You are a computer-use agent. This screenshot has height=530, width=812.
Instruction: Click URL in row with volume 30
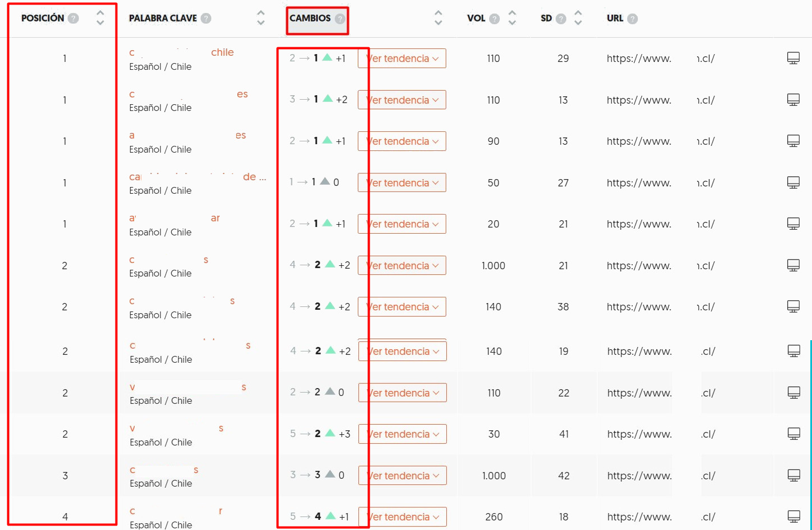661,434
